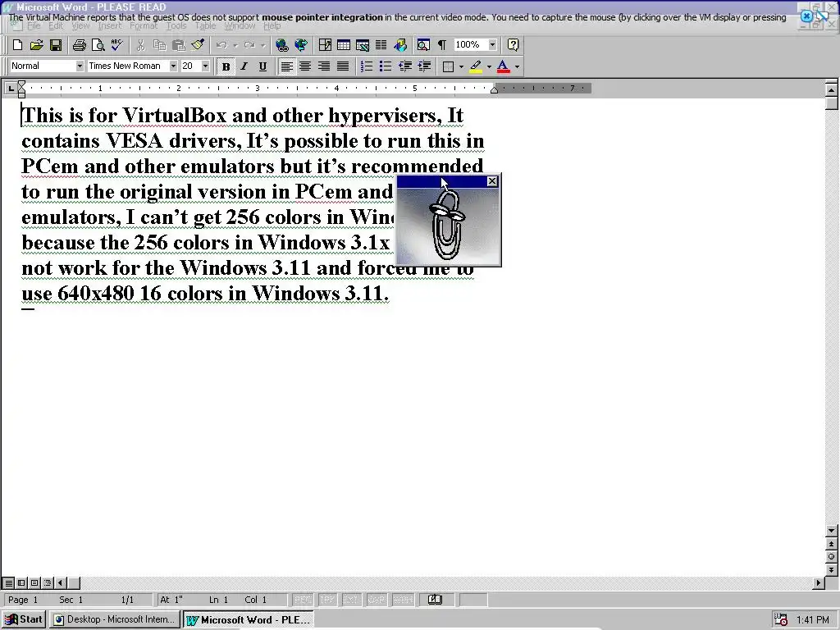Print the document using the printer icon
The image size is (840, 630).
coord(80,45)
